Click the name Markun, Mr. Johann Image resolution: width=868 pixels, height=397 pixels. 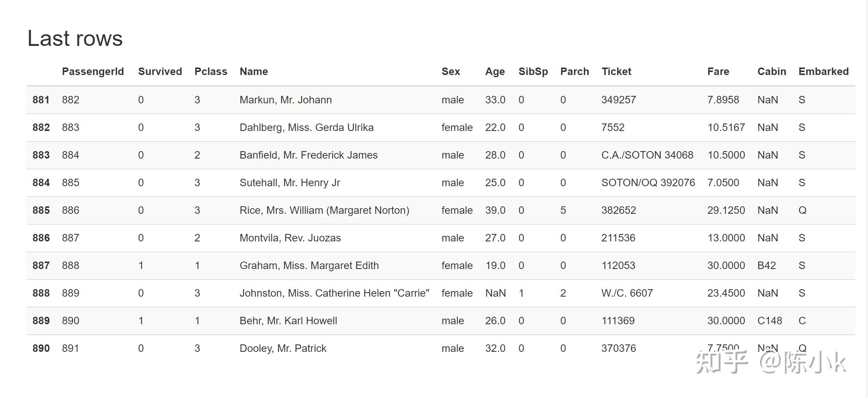pos(286,100)
